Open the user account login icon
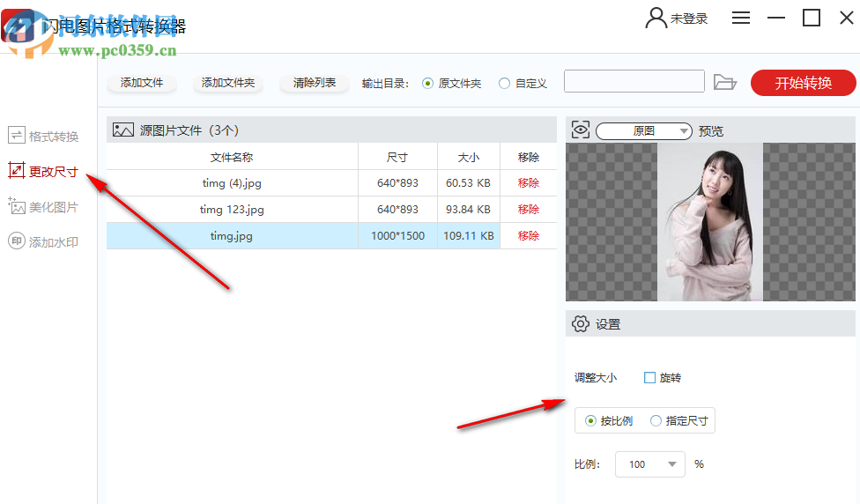 pos(656,19)
